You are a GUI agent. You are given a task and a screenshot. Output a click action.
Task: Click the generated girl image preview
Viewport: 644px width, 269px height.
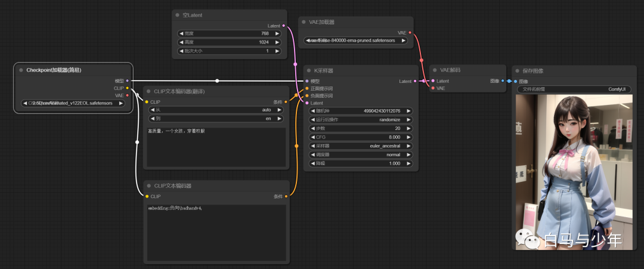coord(573,173)
